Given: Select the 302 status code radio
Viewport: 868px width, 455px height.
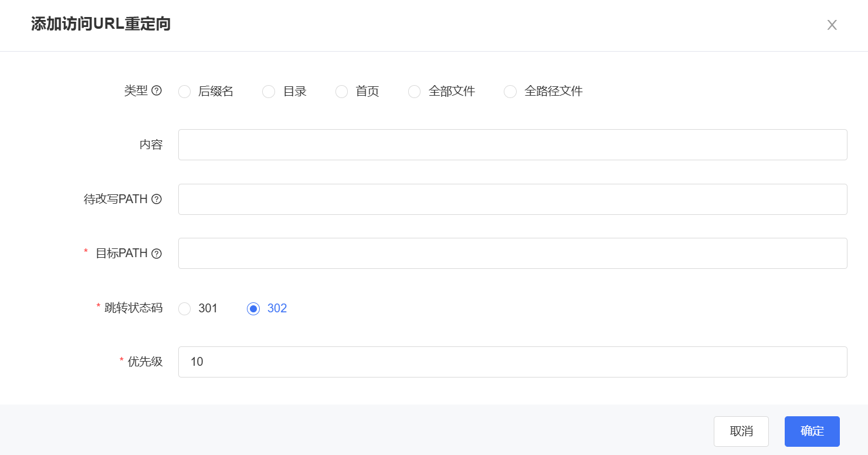Looking at the screenshot, I should [x=253, y=309].
